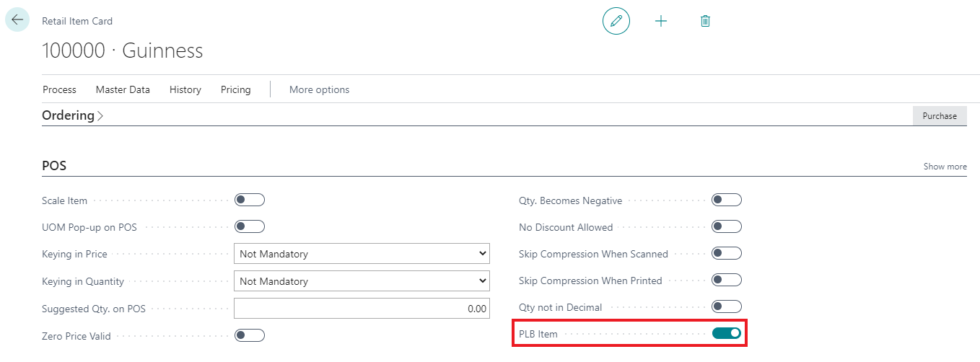
Task: Toggle Qty not in Decimal switch
Action: tap(726, 306)
